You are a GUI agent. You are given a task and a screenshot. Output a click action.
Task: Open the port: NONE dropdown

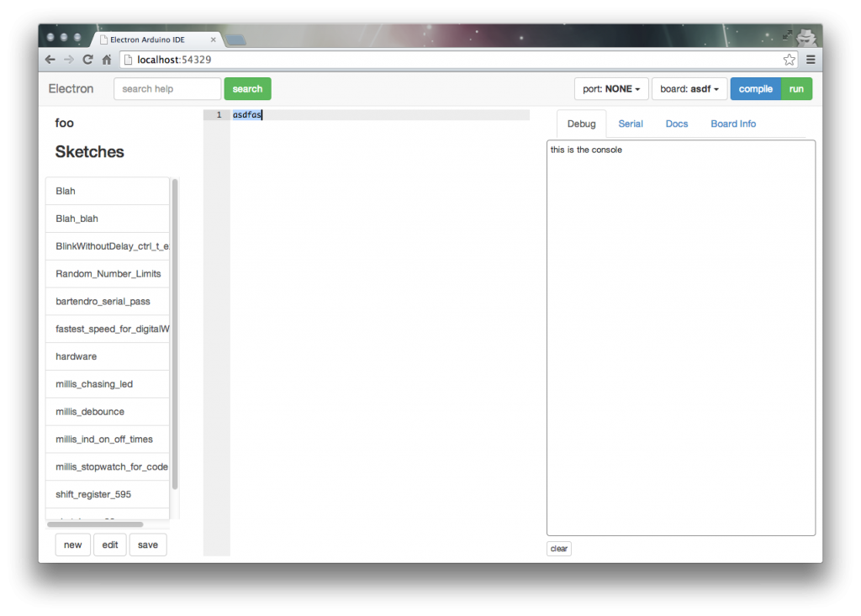pos(611,88)
